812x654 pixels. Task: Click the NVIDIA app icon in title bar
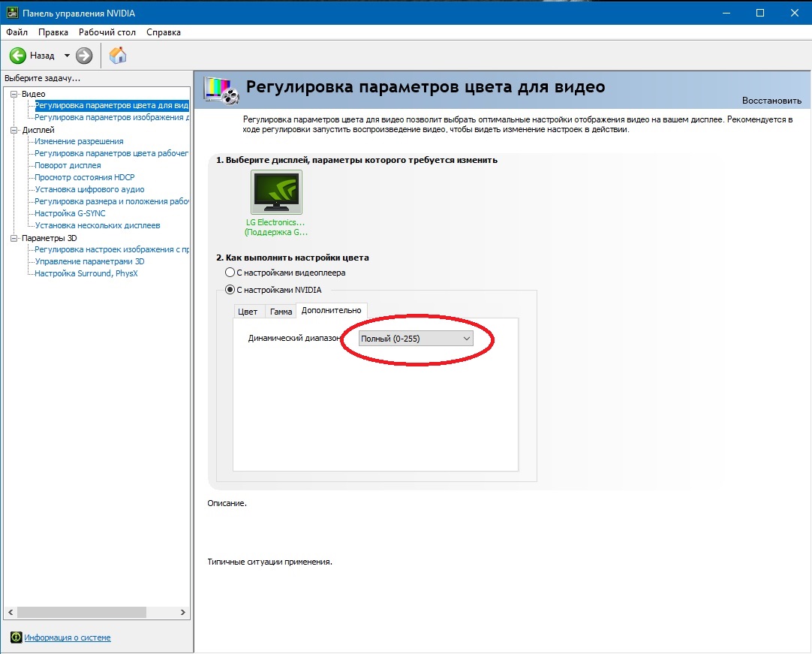point(12,13)
